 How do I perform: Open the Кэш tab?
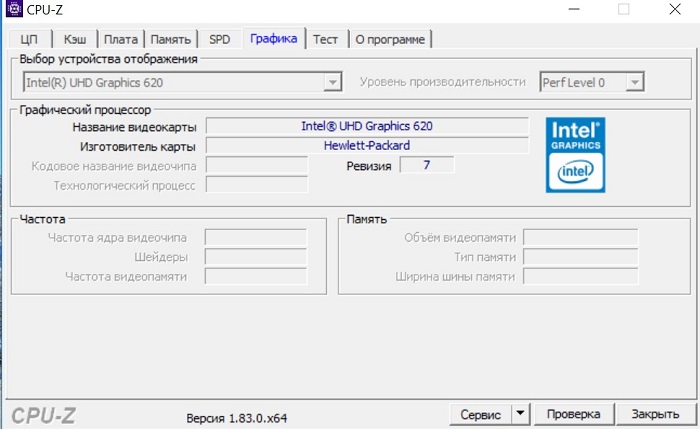(x=75, y=39)
